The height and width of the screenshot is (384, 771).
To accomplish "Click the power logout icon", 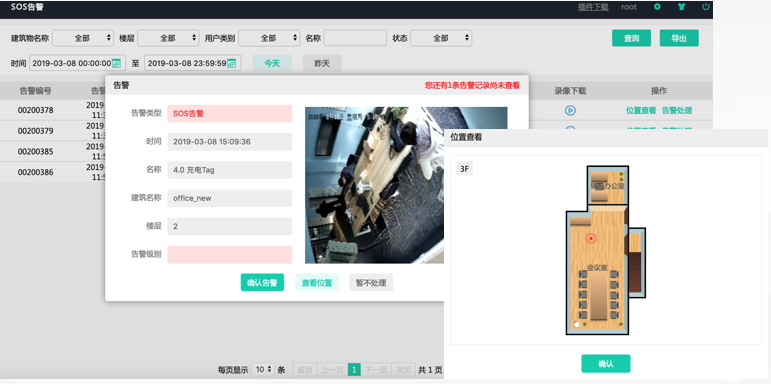I will [706, 7].
